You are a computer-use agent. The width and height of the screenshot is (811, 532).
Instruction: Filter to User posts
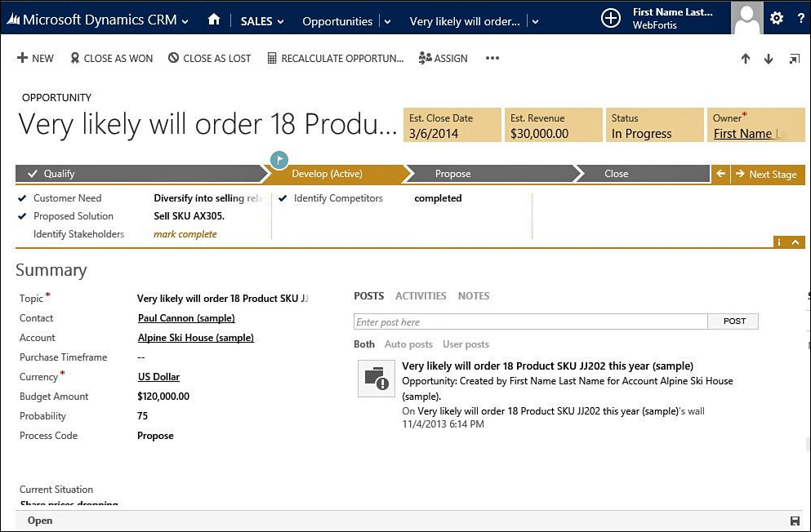tap(466, 344)
